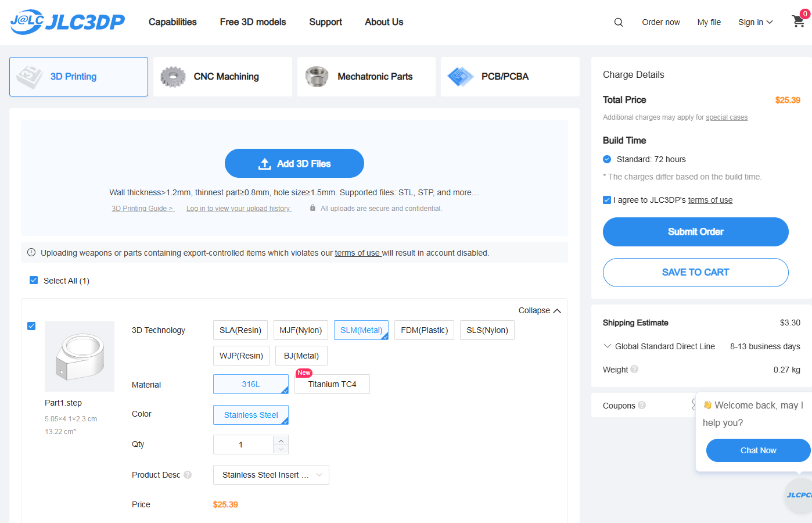Choose MJF(Nylon) technology
Image resolution: width=812 pixels, height=523 pixels.
point(301,330)
